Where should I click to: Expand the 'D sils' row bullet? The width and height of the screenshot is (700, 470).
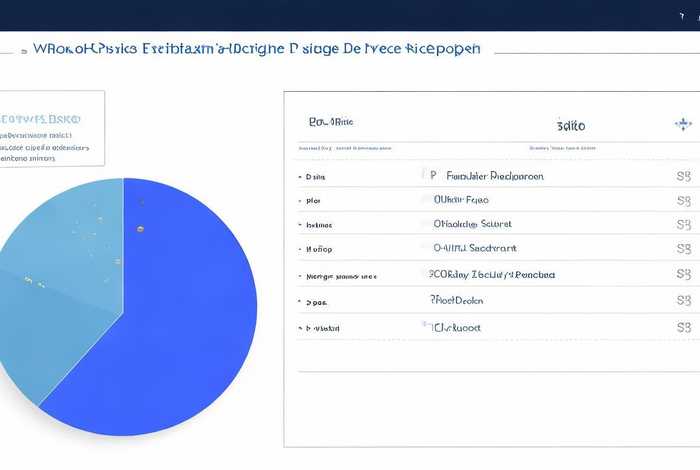[299, 176]
